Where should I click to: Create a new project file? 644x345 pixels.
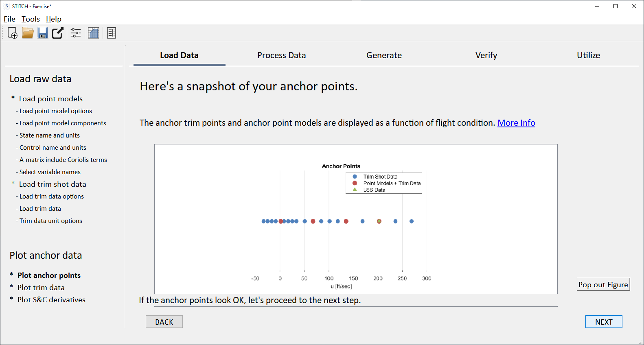pos(12,33)
